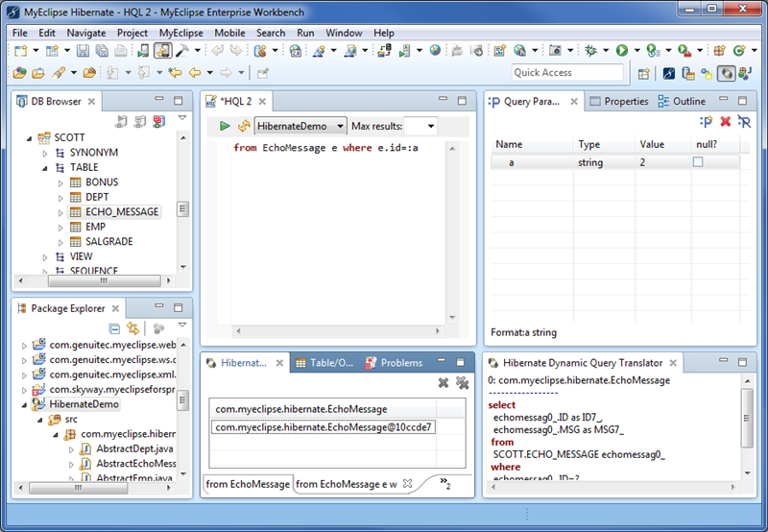Select the 'from EchoMessage' result tab
This screenshot has height=532, width=768.
(x=248, y=484)
